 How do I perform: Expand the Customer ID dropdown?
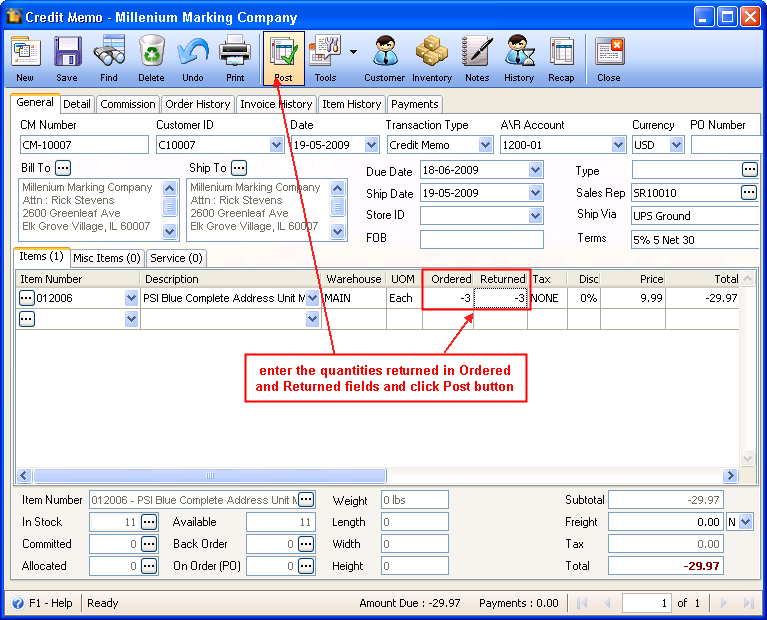pyautogui.click(x=276, y=145)
